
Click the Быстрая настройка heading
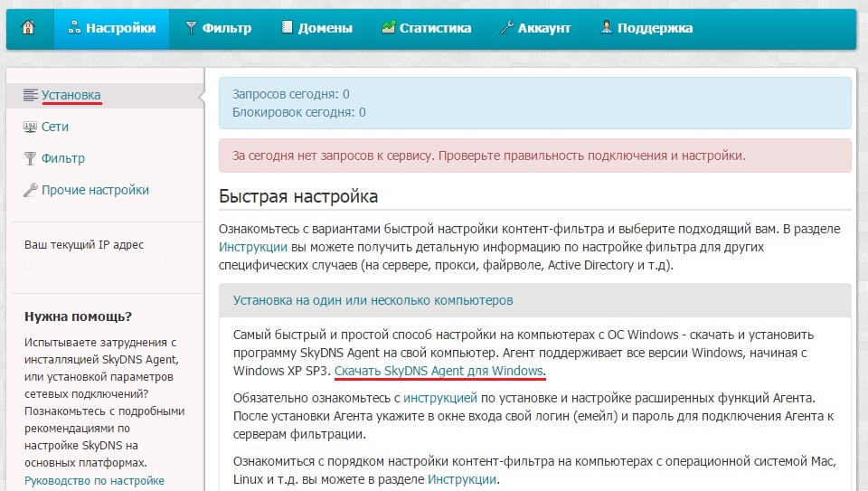point(298,196)
